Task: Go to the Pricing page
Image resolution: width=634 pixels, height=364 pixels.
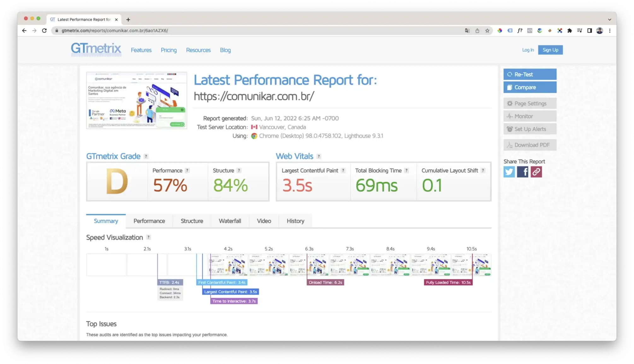Action: click(x=169, y=50)
